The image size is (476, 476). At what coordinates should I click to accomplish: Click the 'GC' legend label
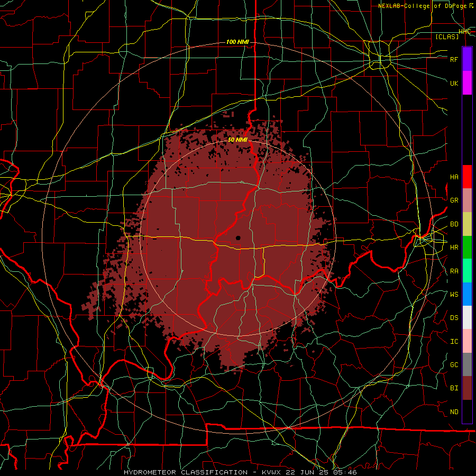coord(454,364)
